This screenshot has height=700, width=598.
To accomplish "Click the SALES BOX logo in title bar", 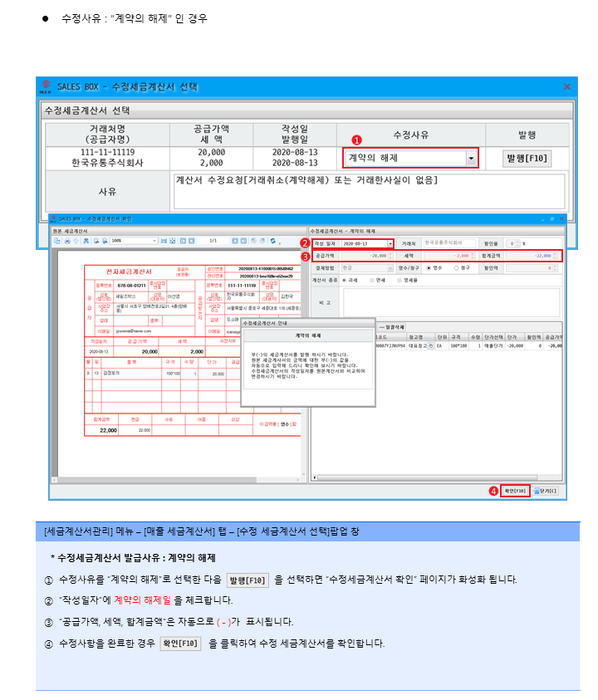I will pyautogui.click(x=45, y=86).
